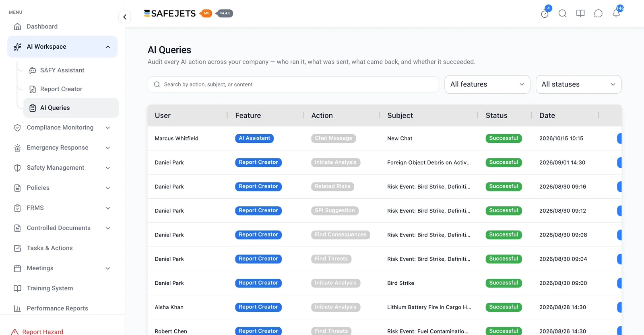This screenshot has width=644, height=335.
Task: Click the search by action input field
Action: click(x=293, y=84)
